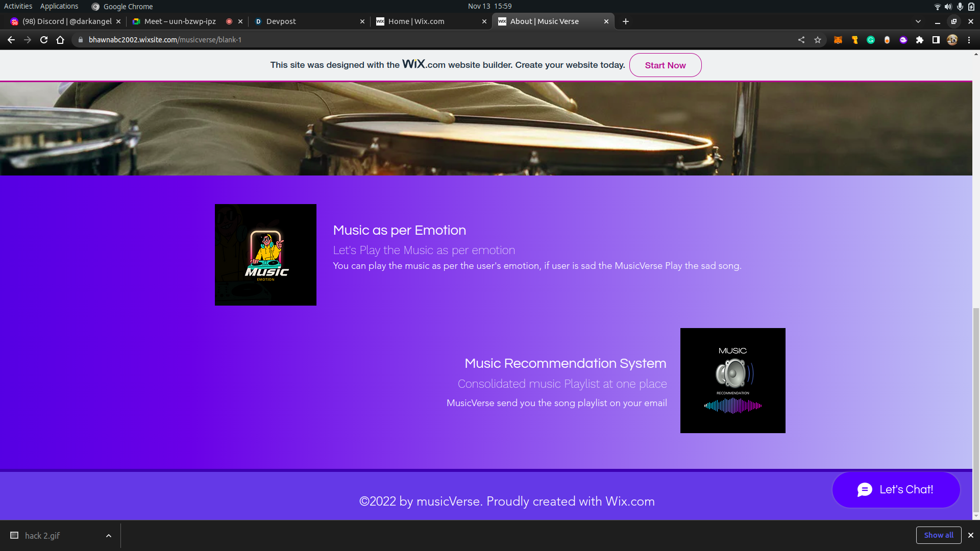Expand the tab search dropdown arrow

[x=918, y=21]
